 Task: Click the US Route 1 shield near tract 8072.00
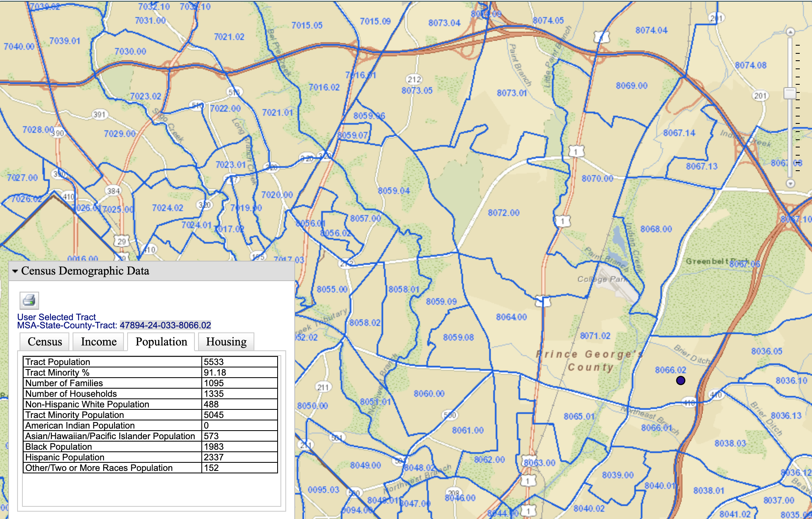(563, 221)
